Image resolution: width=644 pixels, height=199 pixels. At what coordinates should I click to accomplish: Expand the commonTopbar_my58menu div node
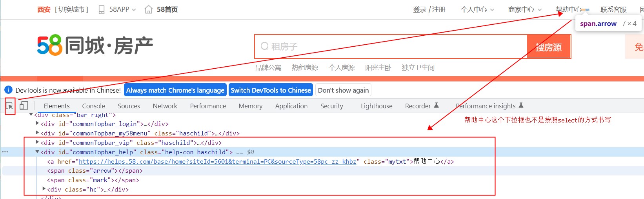point(37,133)
